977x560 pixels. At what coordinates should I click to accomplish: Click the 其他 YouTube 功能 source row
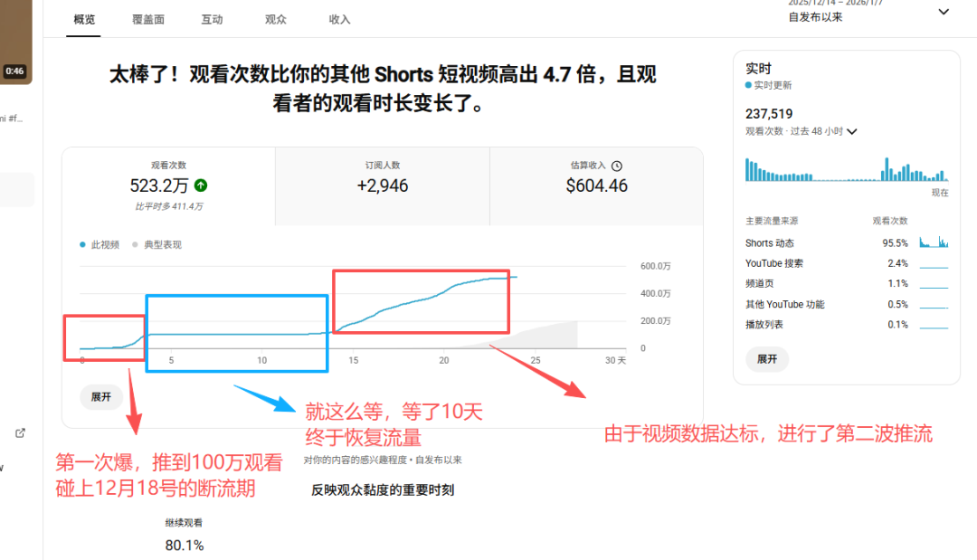click(x=847, y=304)
